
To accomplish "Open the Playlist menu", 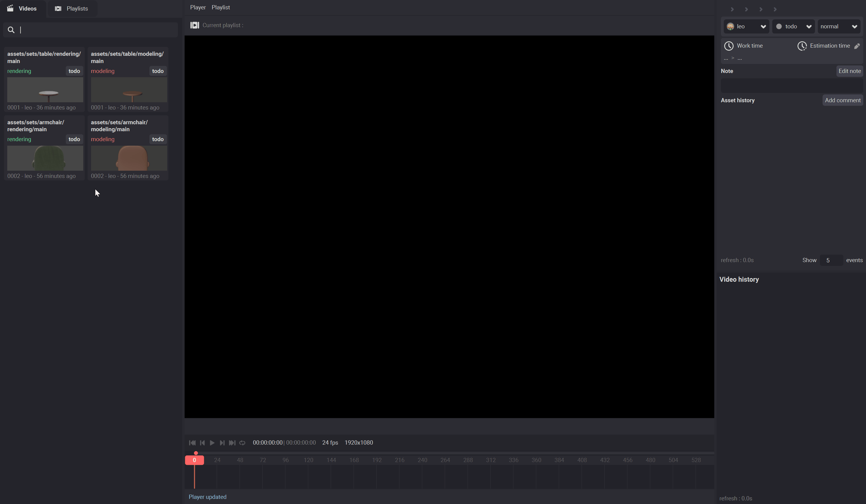I will coord(220,7).
